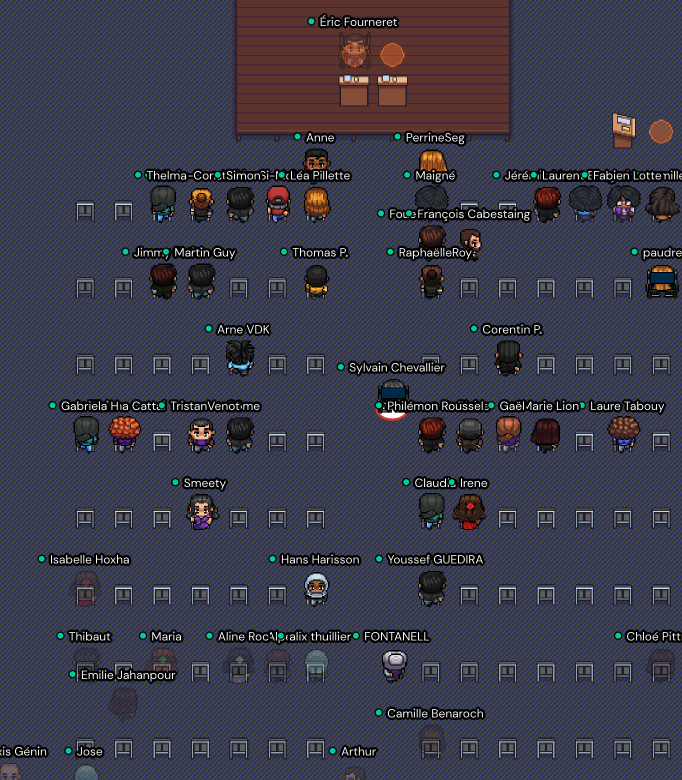The width and height of the screenshot is (682, 780).
Task: Click the 'Sylvain Chevallier' name label
Action: [x=396, y=368]
